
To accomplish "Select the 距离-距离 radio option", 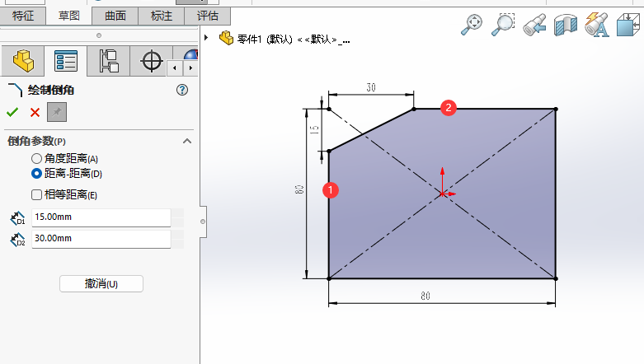I will point(36,174).
